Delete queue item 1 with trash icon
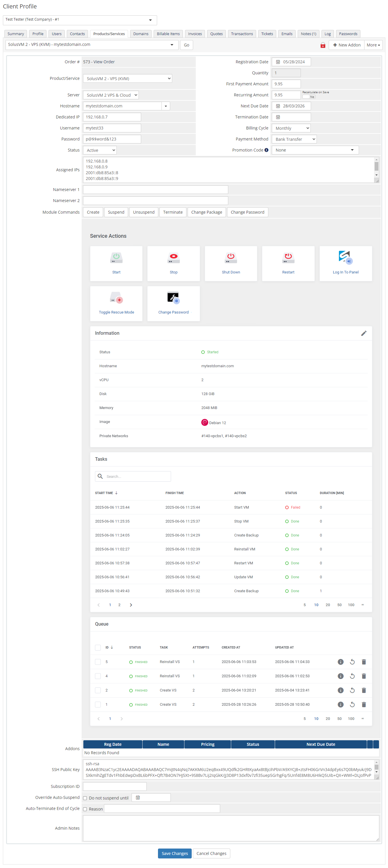 pyautogui.click(x=364, y=704)
